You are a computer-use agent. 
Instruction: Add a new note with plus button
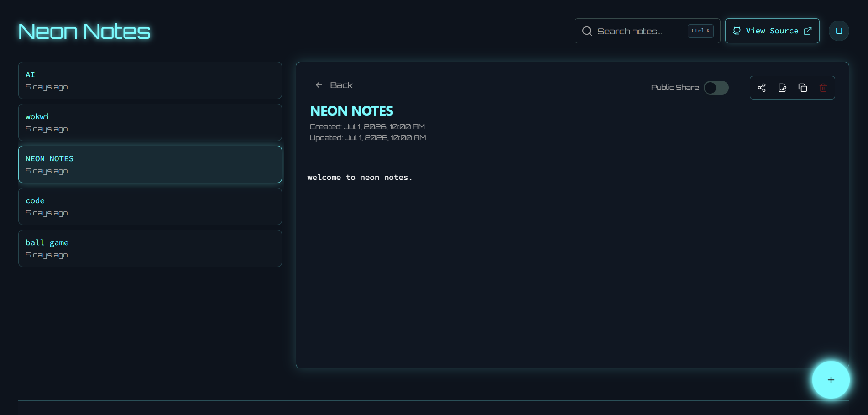831,380
